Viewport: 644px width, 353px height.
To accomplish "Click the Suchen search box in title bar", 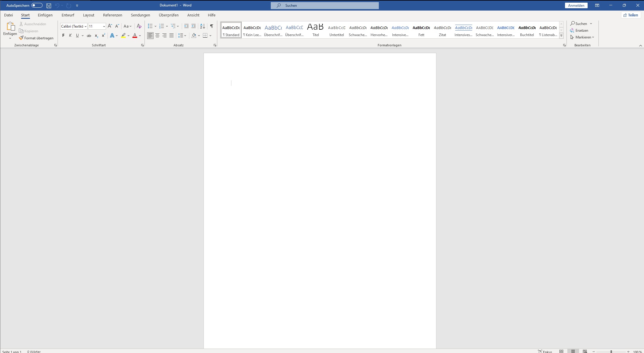I will point(324,6).
